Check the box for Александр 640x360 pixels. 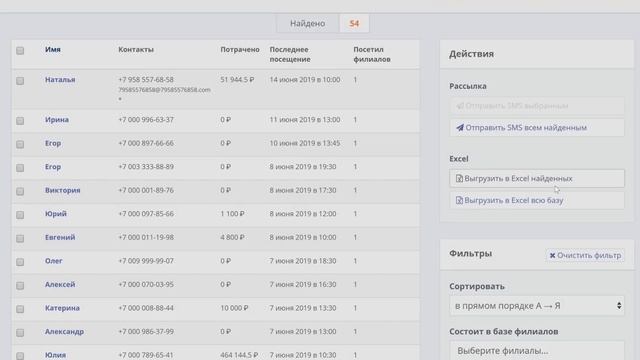pos(20,333)
